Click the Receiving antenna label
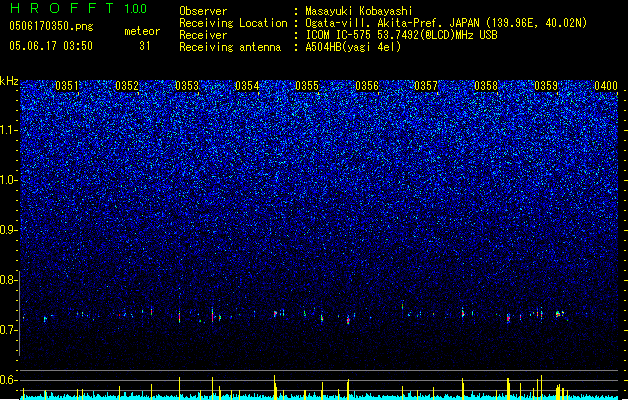The image size is (629, 400). tap(230, 47)
